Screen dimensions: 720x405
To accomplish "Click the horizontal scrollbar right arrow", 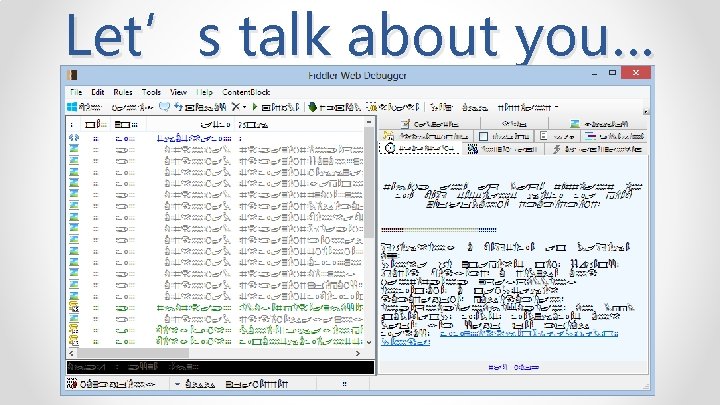I will (x=358, y=353).
